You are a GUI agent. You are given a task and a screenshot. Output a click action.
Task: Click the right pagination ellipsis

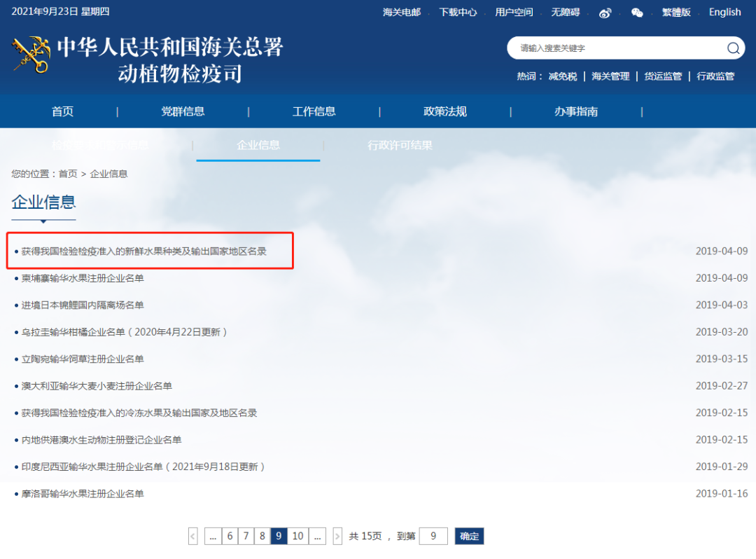pyautogui.click(x=317, y=536)
